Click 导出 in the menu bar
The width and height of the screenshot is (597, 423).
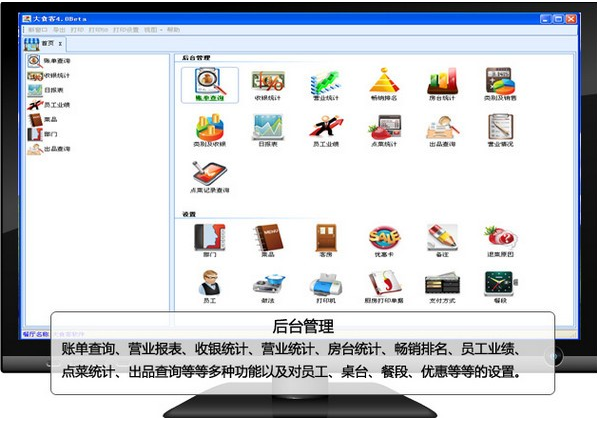pyautogui.click(x=59, y=30)
